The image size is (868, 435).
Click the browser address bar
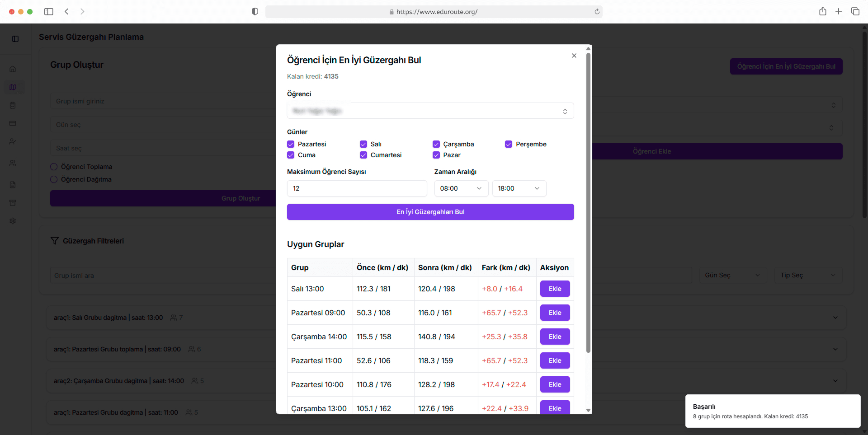434,12
